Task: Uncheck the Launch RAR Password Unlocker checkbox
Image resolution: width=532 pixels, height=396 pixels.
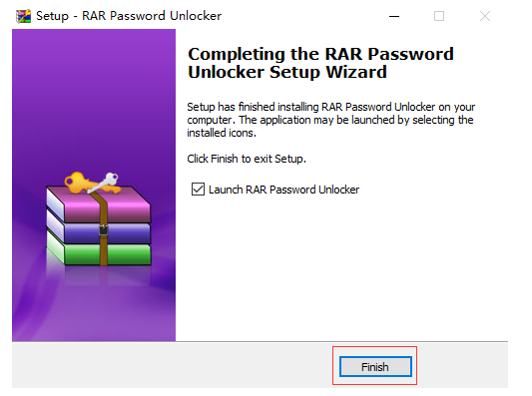Action: click(198, 190)
